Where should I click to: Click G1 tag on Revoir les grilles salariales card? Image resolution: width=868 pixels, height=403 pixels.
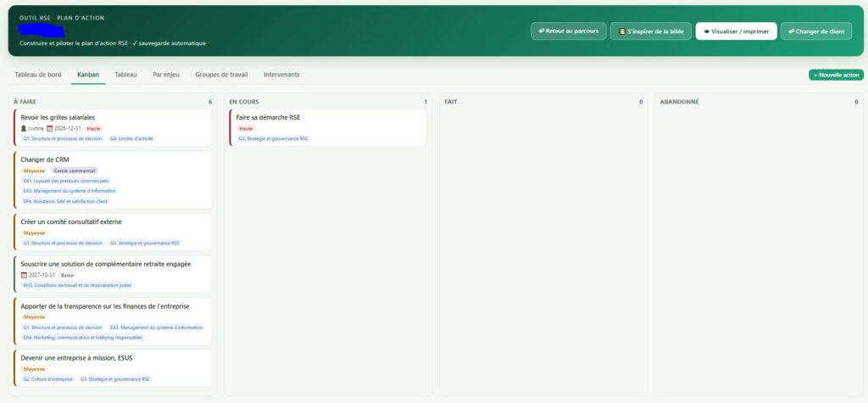(63, 138)
